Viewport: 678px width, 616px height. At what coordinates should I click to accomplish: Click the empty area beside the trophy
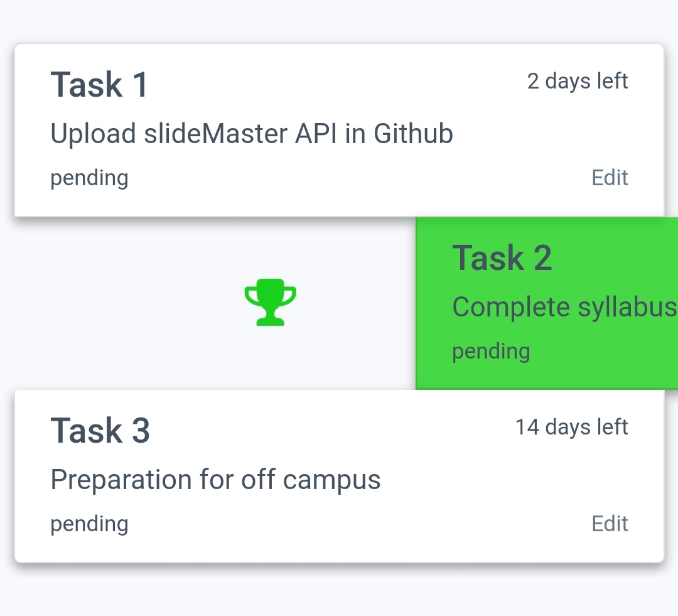[126, 301]
